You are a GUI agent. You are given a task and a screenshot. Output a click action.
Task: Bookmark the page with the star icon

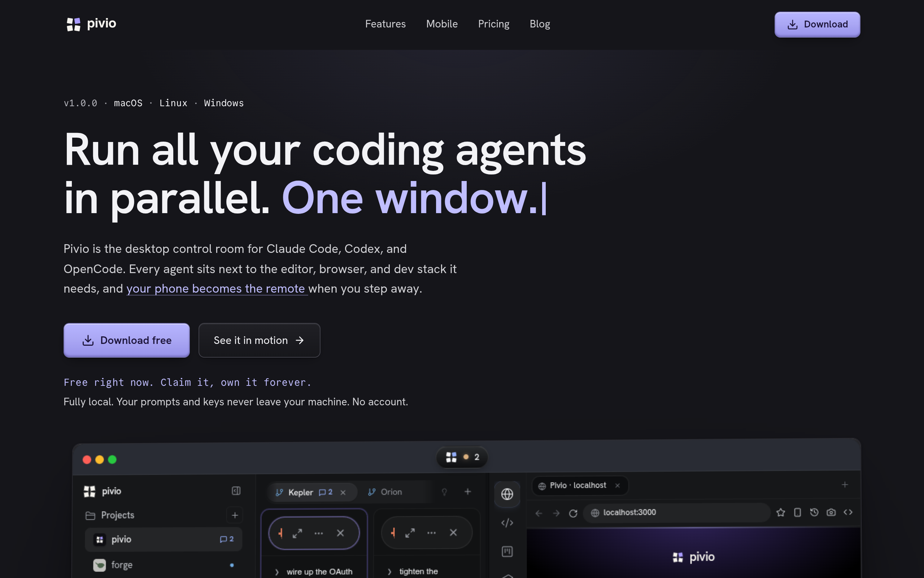tap(780, 512)
